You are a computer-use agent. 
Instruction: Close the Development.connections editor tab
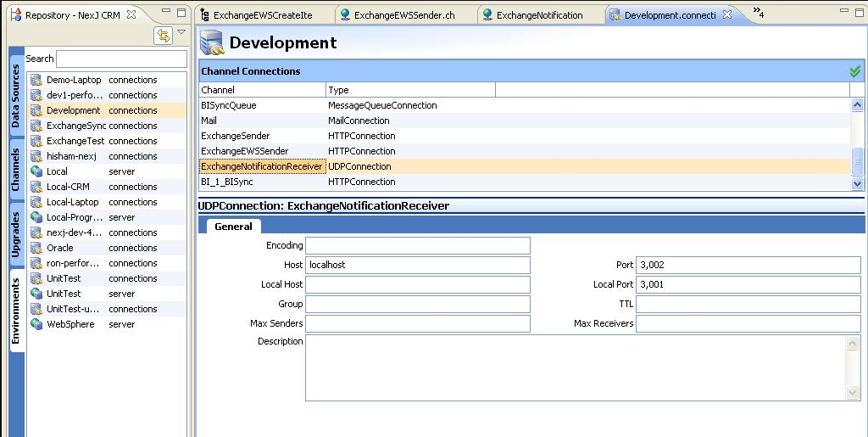[726, 15]
